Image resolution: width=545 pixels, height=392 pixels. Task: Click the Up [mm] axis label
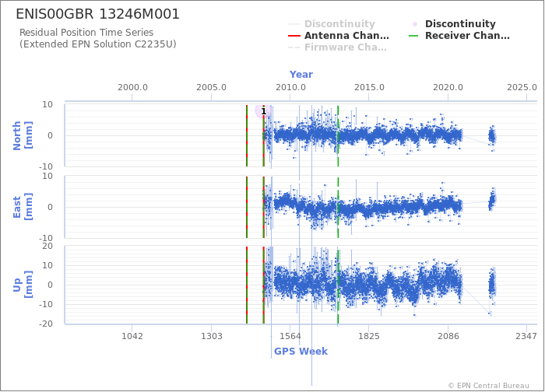tap(23, 285)
